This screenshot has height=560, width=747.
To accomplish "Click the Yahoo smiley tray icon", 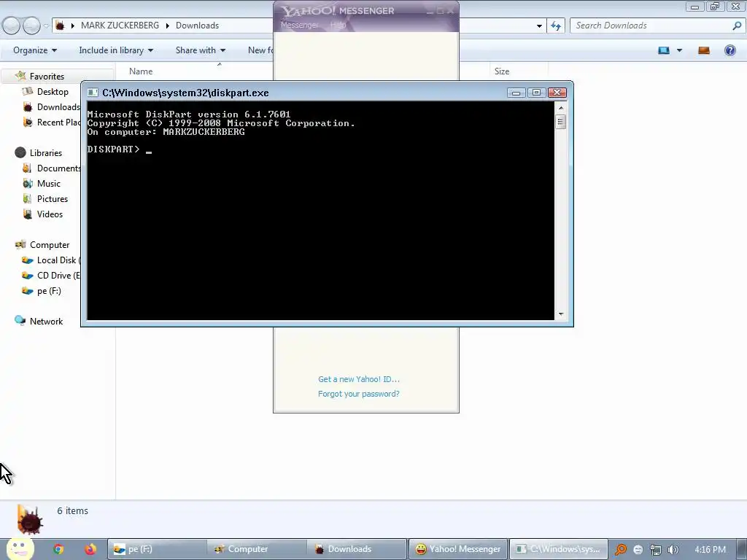I will (638, 550).
